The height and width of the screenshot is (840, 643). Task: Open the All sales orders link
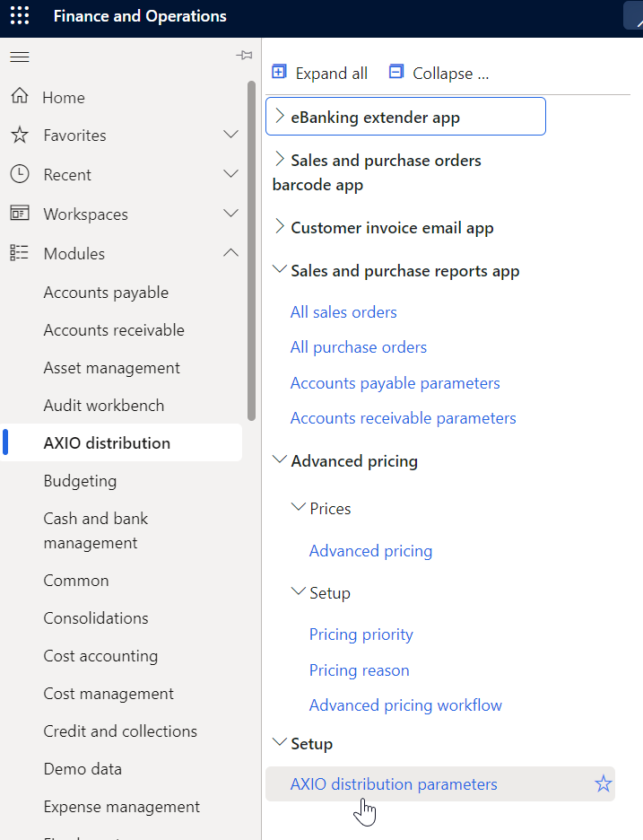[x=343, y=311]
